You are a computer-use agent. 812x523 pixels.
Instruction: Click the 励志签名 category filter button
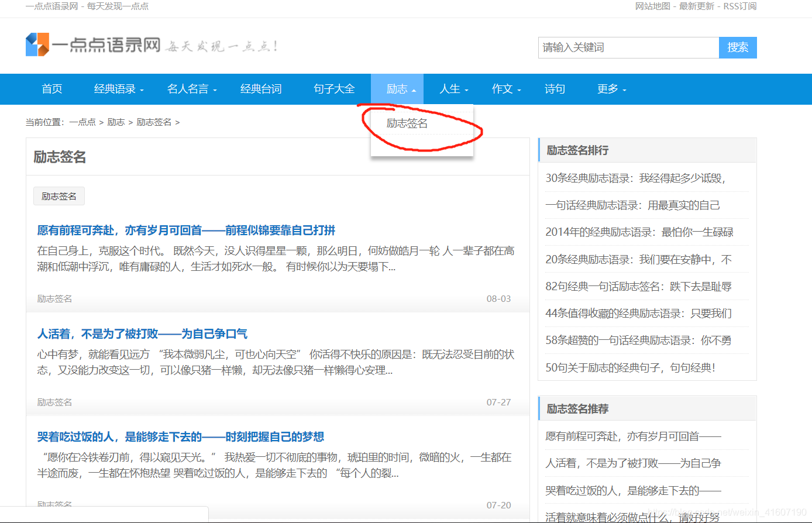pyautogui.click(x=59, y=197)
